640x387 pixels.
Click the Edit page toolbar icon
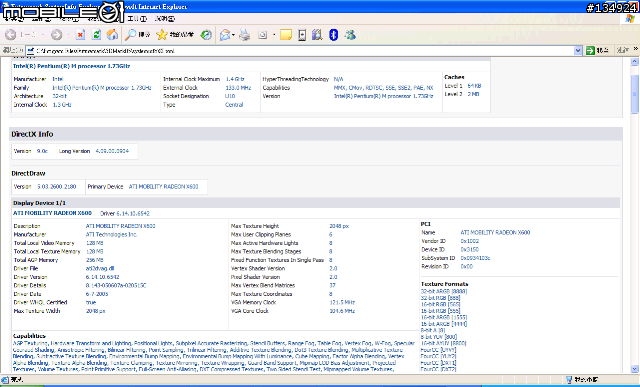click(263, 35)
